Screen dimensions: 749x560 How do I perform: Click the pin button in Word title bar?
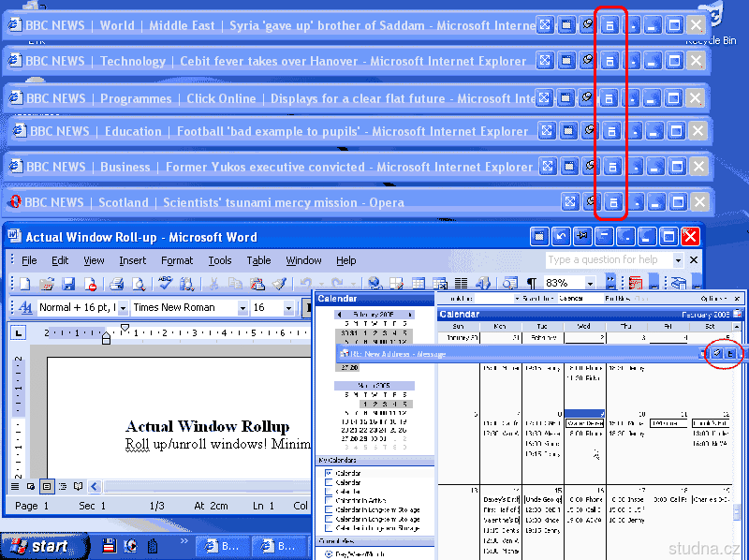(x=582, y=236)
